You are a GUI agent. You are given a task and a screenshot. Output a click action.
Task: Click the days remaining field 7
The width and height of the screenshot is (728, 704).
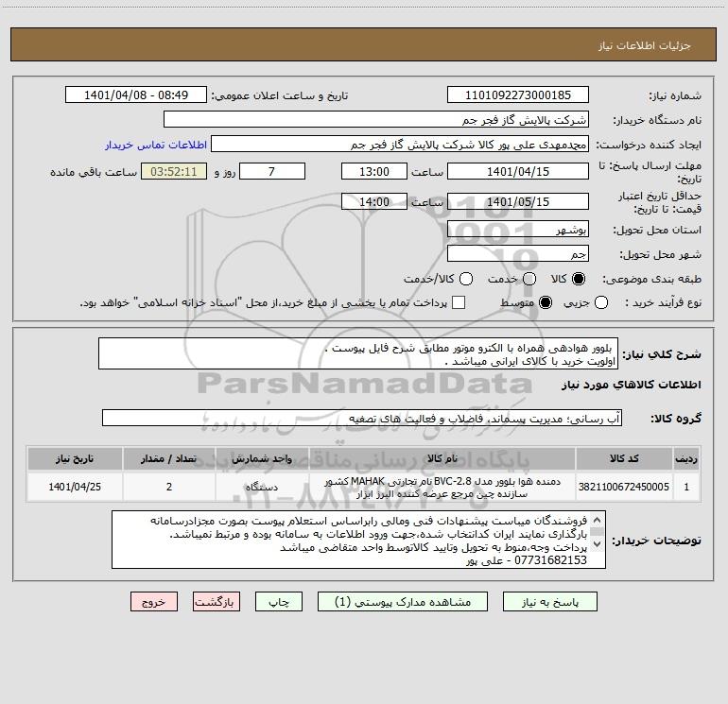coord(272,171)
